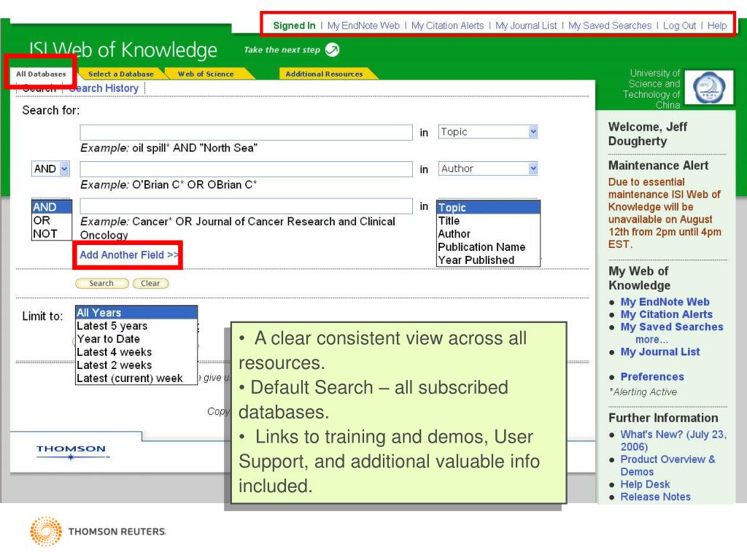Select All Years in Limit list

136,313
